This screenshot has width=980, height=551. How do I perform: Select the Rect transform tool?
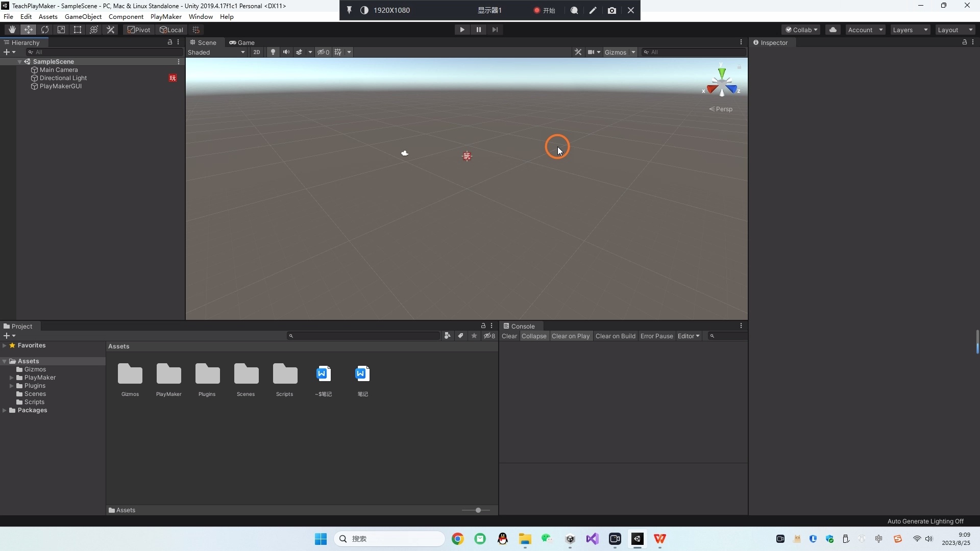click(77, 29)
